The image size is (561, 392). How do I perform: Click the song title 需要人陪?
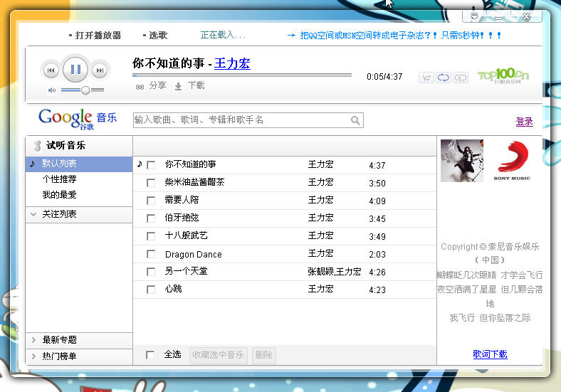coord(182,200)
